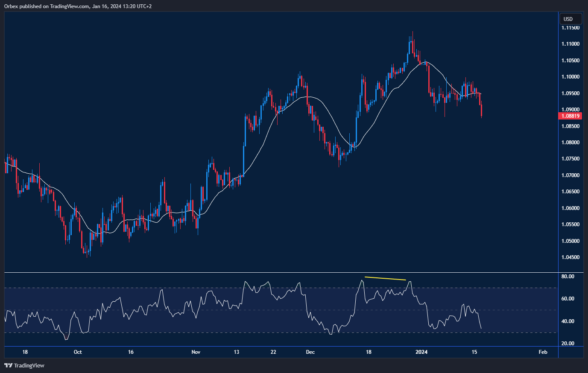588x373 pixels.
Task: Click the Feb label on the time axis
Action: pyautogui.click(x=543, y=352)
